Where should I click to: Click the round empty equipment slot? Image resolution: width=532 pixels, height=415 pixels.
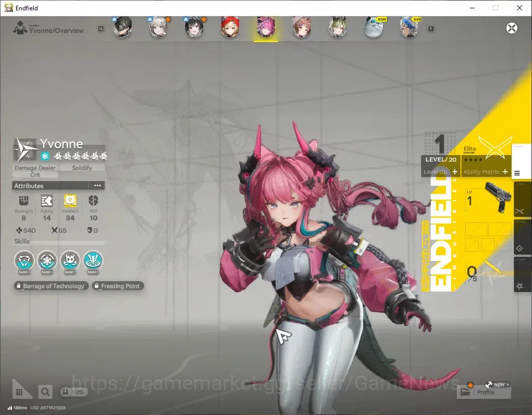[504, 244]
